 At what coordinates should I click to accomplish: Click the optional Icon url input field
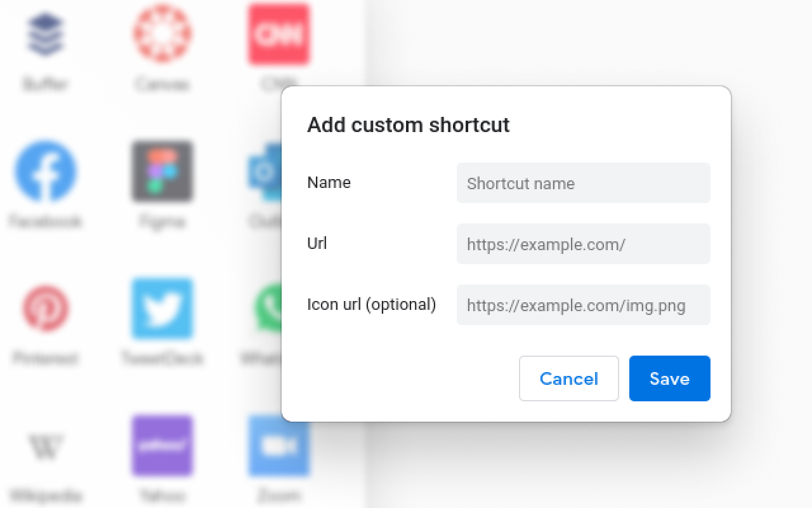click(x=583, y=305)
